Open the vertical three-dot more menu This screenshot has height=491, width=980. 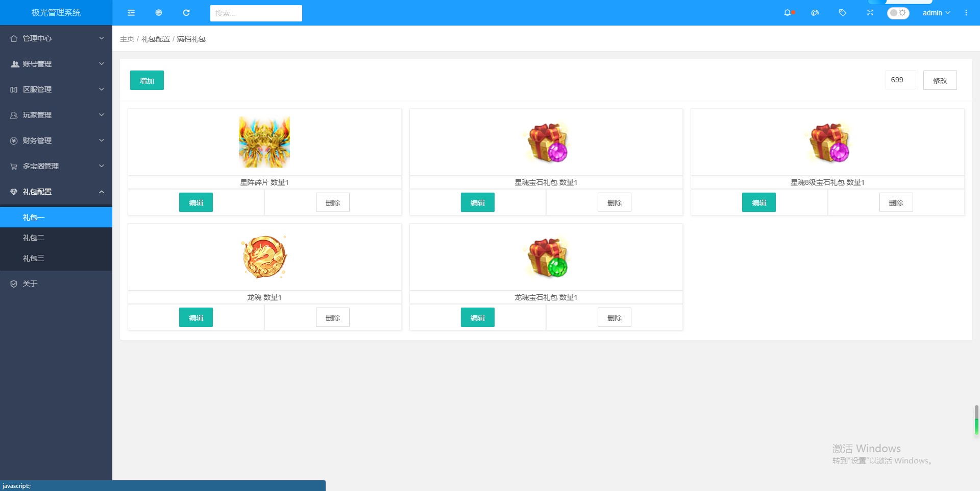pos(966,13)
